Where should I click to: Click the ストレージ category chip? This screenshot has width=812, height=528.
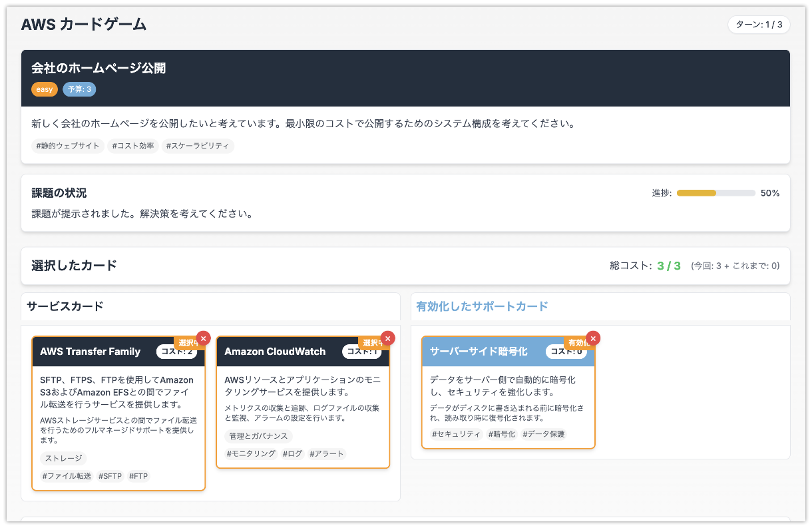63,458
